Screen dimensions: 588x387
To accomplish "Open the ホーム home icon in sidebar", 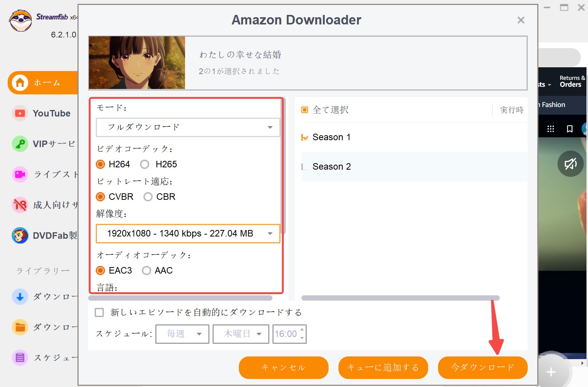I will click(20, 83).
